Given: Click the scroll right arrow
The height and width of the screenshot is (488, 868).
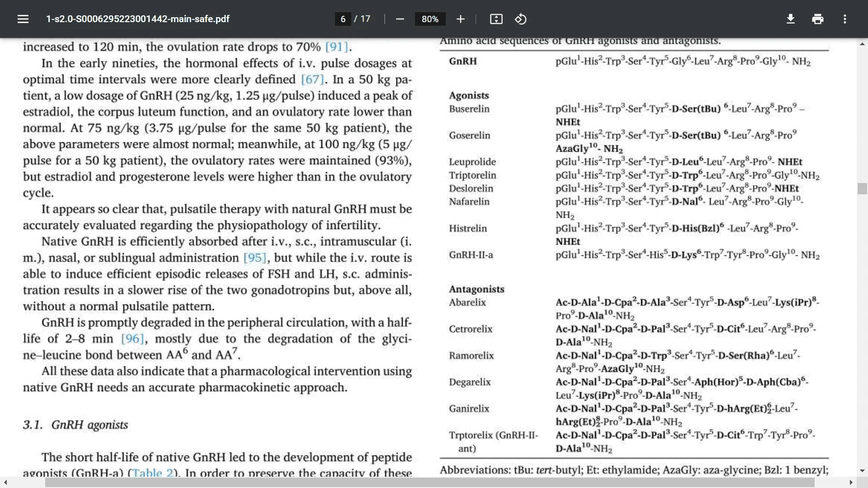Looking at the screenshot, I should pyautogui.click(x=851, y=483).
